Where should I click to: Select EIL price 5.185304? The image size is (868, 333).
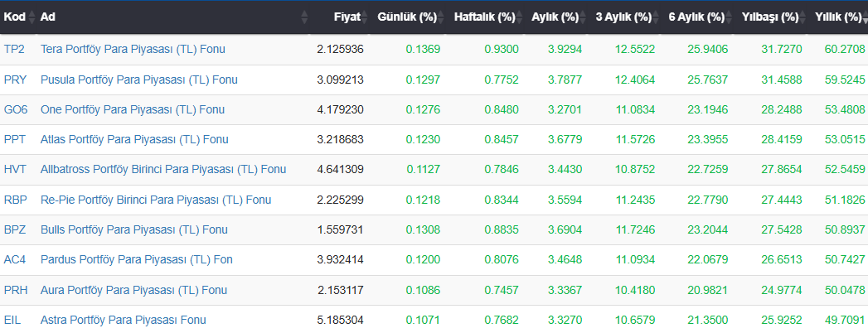(341, 320)
